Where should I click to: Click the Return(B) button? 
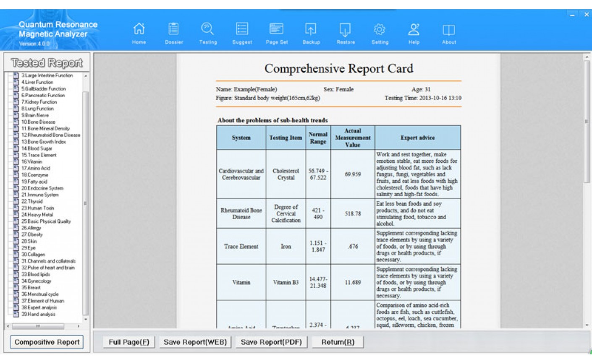pyautogui.click(x=338, y=342)
